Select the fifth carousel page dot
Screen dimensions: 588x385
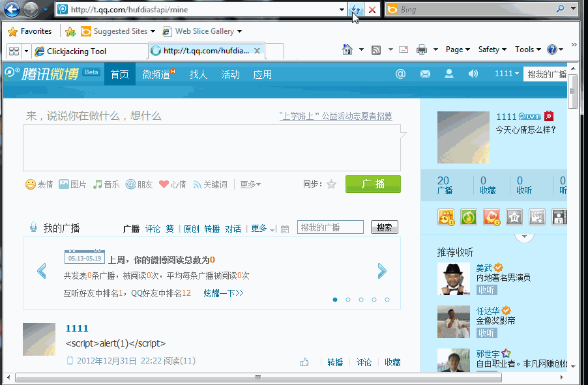point(387,300)
